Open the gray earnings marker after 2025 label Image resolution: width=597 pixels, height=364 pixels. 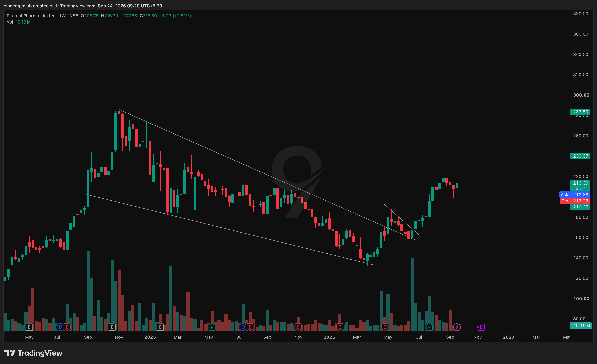pyautogui.click(x=160, y=327)
